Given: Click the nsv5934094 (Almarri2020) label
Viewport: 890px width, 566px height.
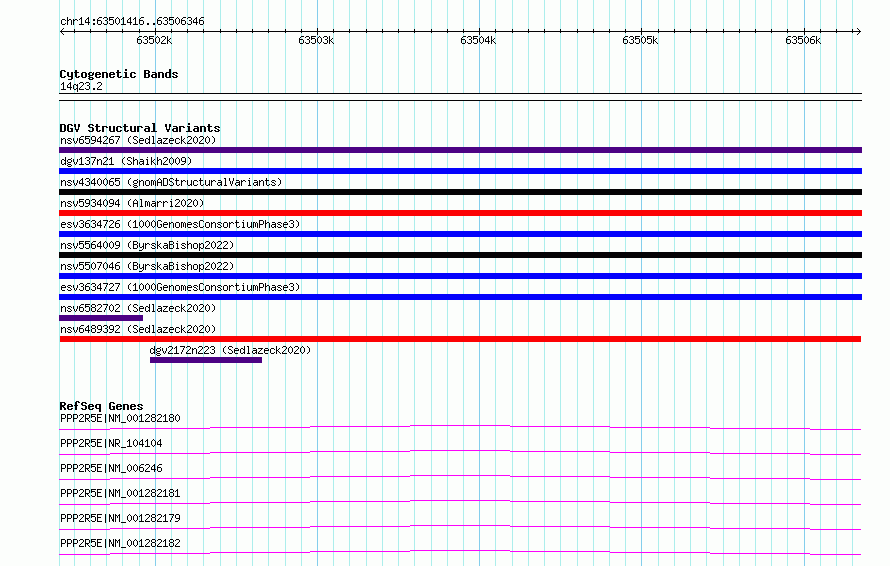Looking at the screenshot, I should point(132,203).
